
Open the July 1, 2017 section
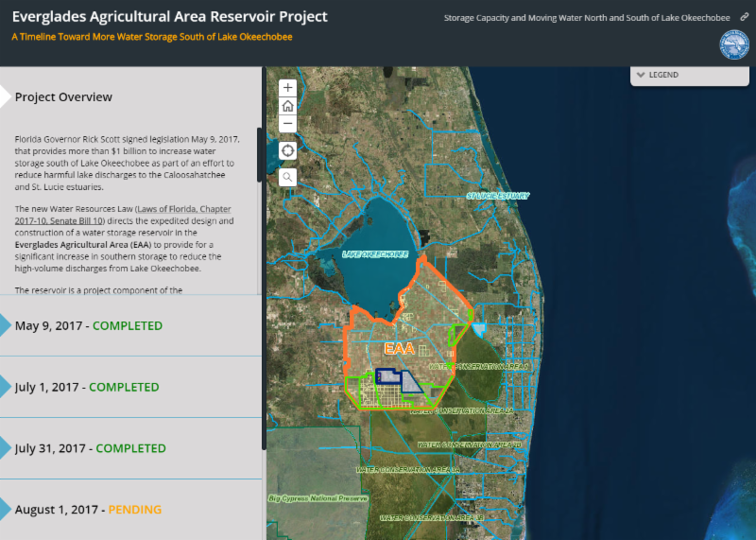coord(87,387)
